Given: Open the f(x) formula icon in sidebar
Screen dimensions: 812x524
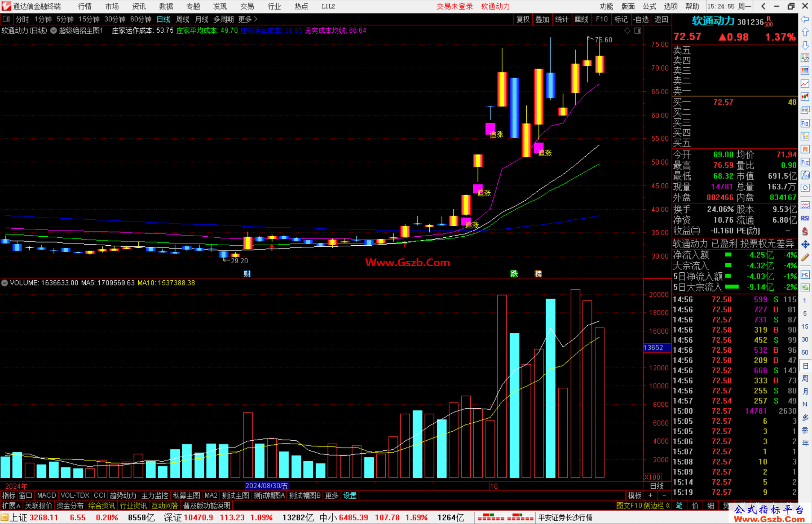Looking at the screenshot, I should pyautogui.click(x=805, y=175).
